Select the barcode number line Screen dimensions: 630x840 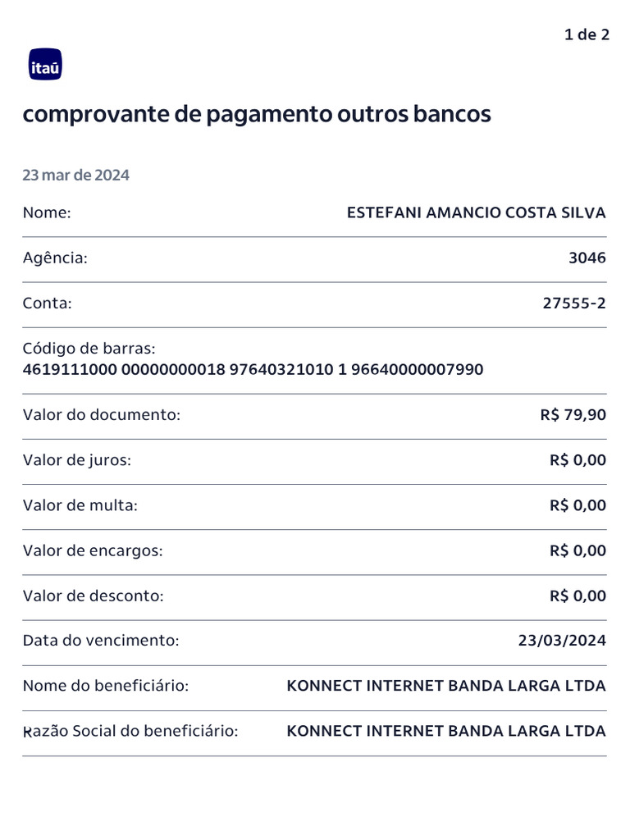(253, 370)
